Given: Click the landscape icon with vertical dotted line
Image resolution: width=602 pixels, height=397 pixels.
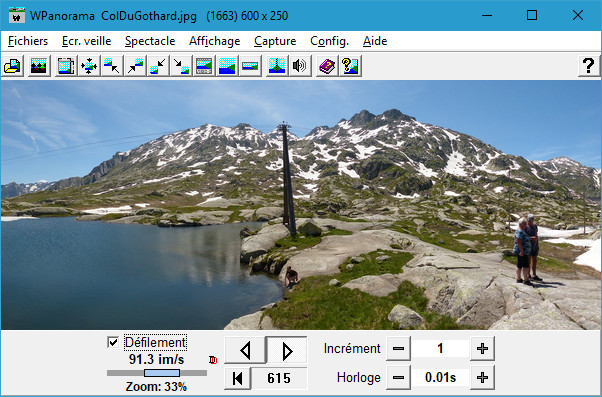Looking at the screenshot, I should point(277,66).
